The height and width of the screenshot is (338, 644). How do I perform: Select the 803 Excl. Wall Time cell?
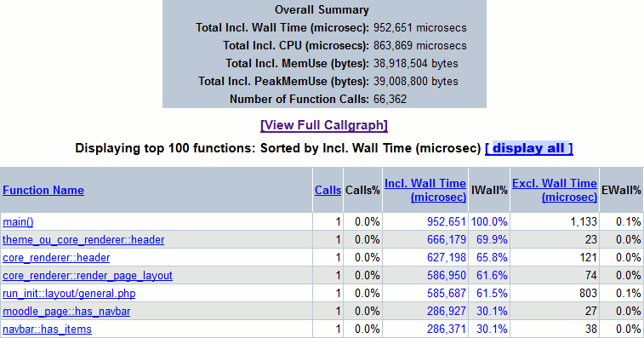(x=588, y=294)
